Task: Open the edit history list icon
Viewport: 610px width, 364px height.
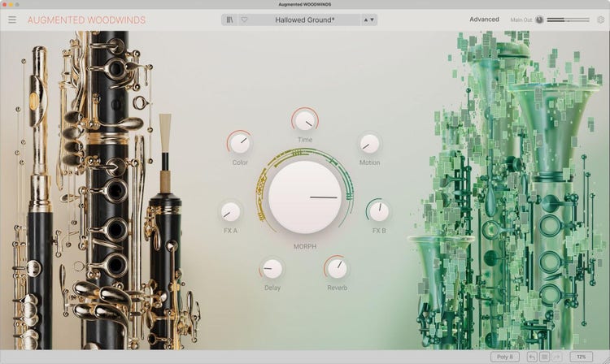Action: point(545,357)
